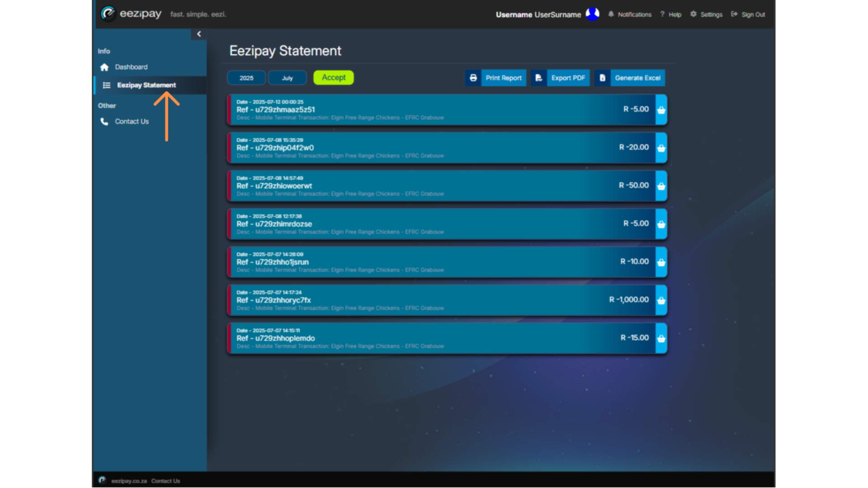The image size is (868, 488).
Task: Click basket icon for u729zhhoplemdo transaction
Action: coord(661,338)
